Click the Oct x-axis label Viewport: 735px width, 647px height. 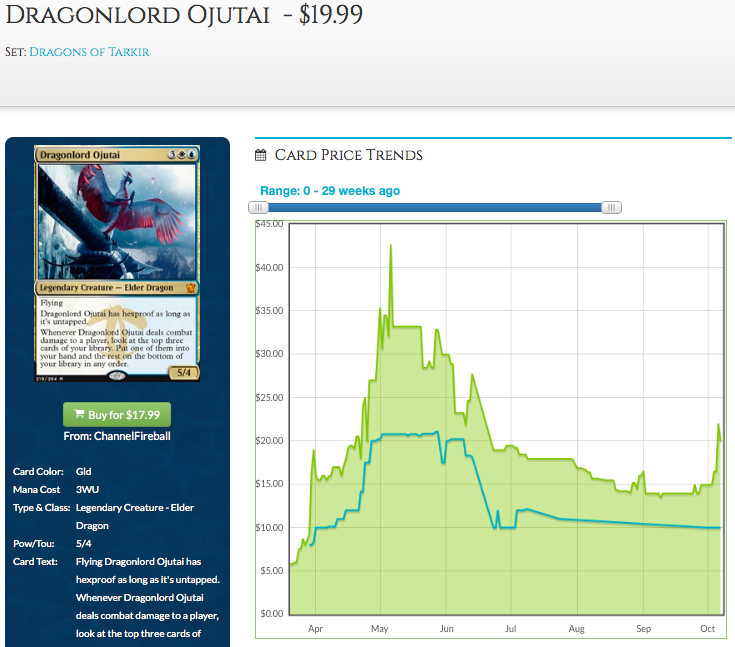tap(707, 629)
